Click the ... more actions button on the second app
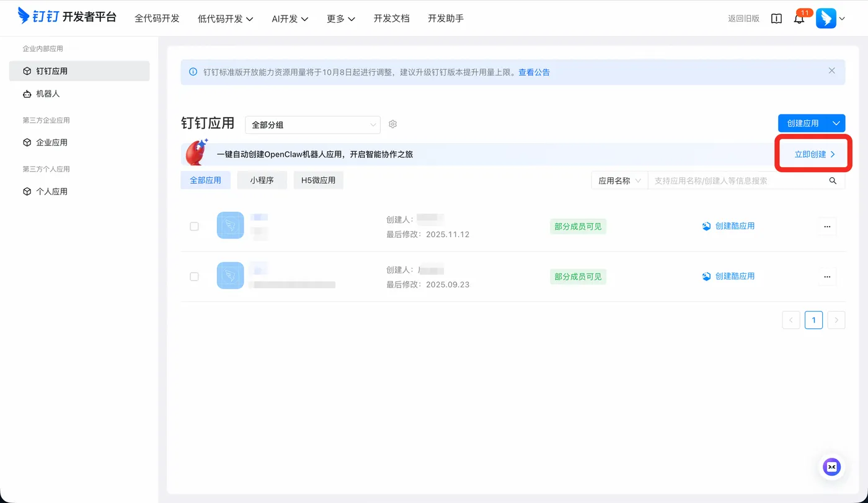The width and height of the screenshot is (868, 503). [x=827, y=276]
